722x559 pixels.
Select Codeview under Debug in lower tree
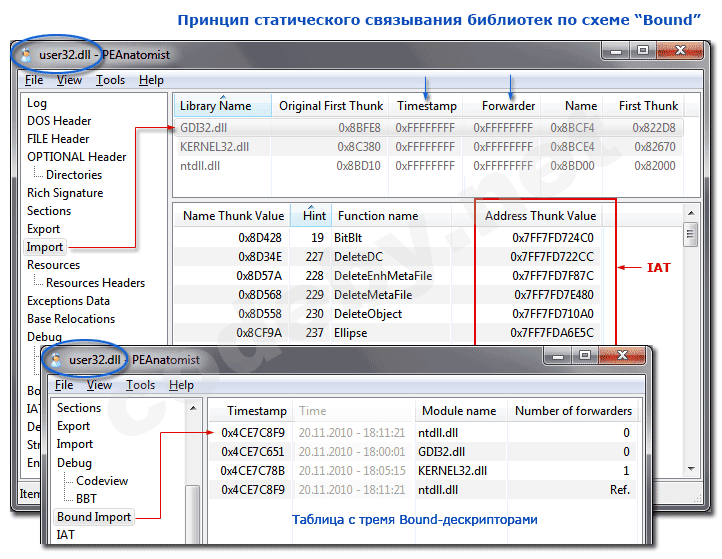(102, 481)
